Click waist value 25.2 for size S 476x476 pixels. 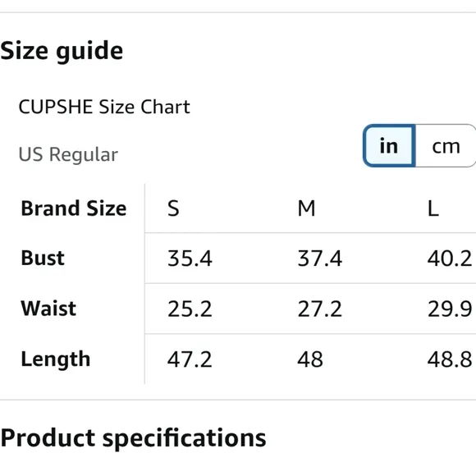pyautogui.click(x=190, y=309)
